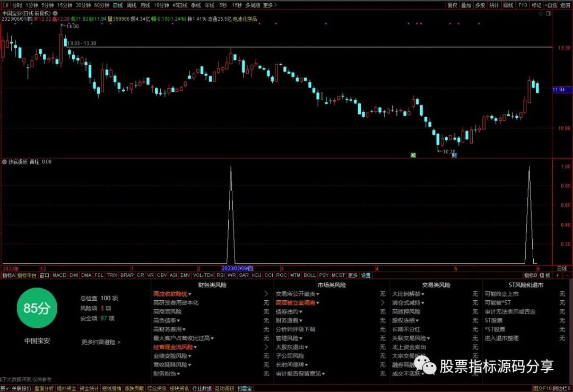Open the 综合资讯 bottom tab
The height and width of the screenshot is (392, 573).
tap(157, 388)
